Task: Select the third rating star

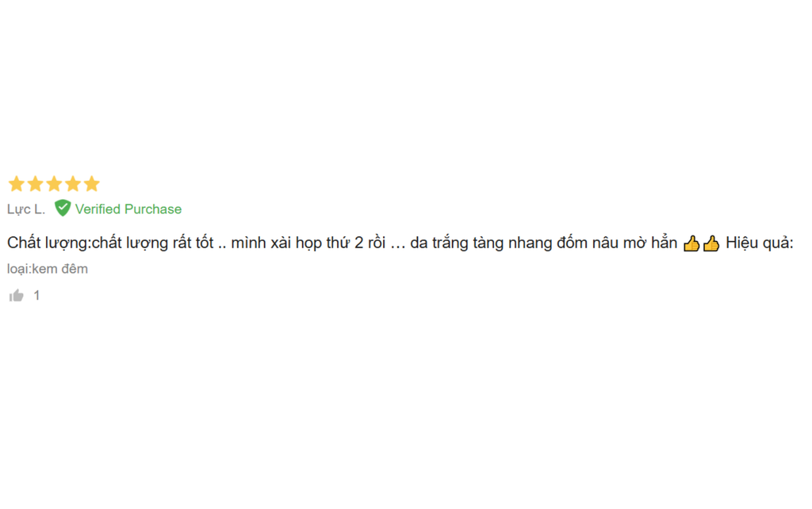Action: [54, 184]
